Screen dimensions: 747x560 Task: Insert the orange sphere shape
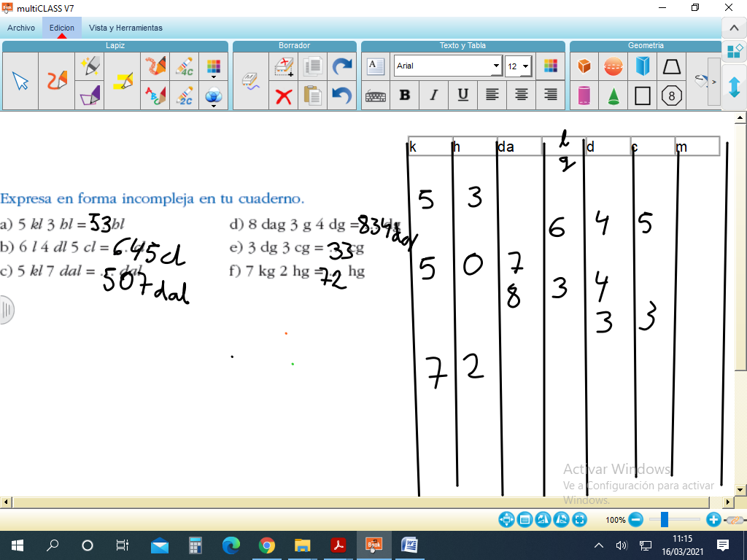pyautogui.click(x=613, y=66)
